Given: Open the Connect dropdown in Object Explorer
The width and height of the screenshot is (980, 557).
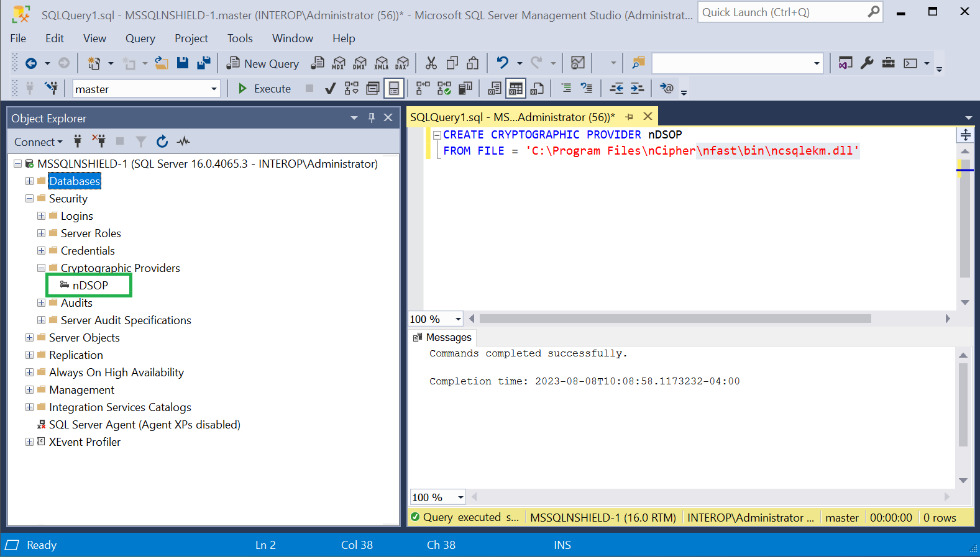Looking at the screenshot, I should (38, 142).
